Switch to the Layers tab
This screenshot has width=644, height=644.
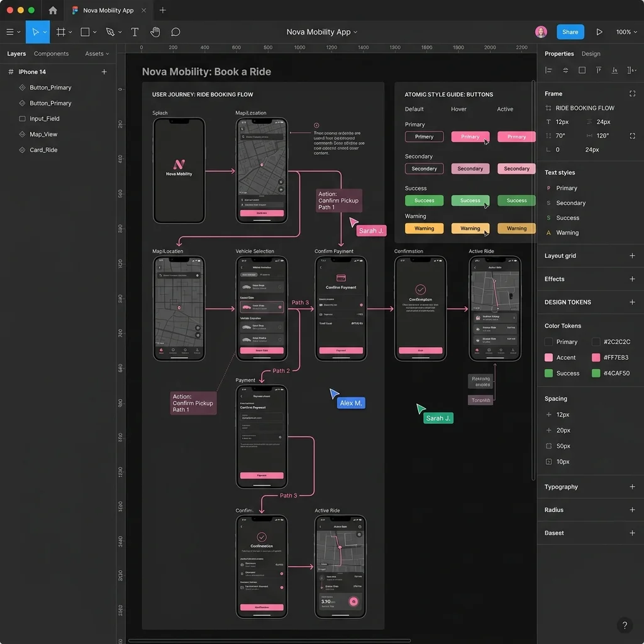pos(16,54)
